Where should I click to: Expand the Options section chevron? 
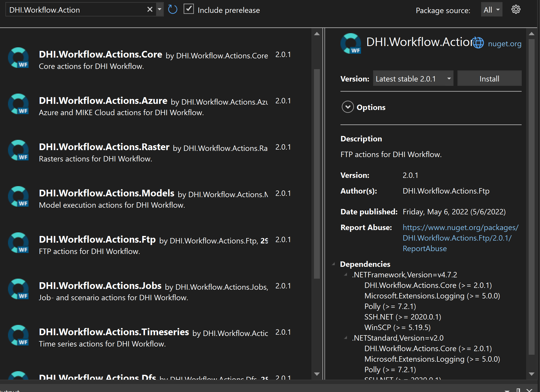point(348,107)
